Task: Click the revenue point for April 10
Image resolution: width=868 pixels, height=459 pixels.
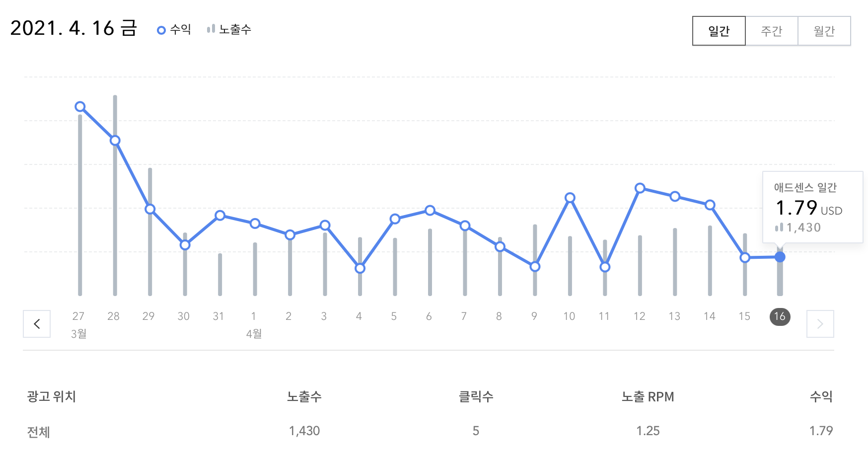Action: [x=570, y=198]
